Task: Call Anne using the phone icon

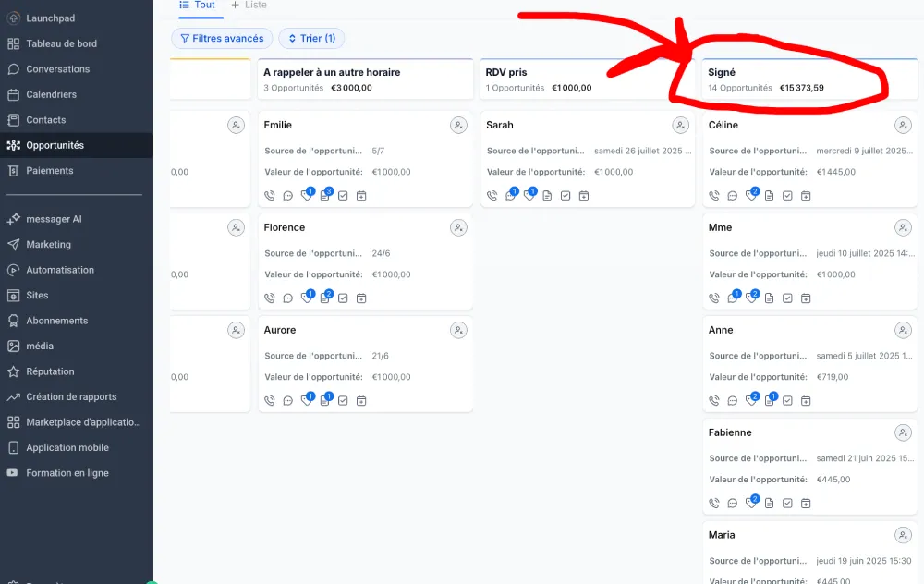Action: coord(714,401)
